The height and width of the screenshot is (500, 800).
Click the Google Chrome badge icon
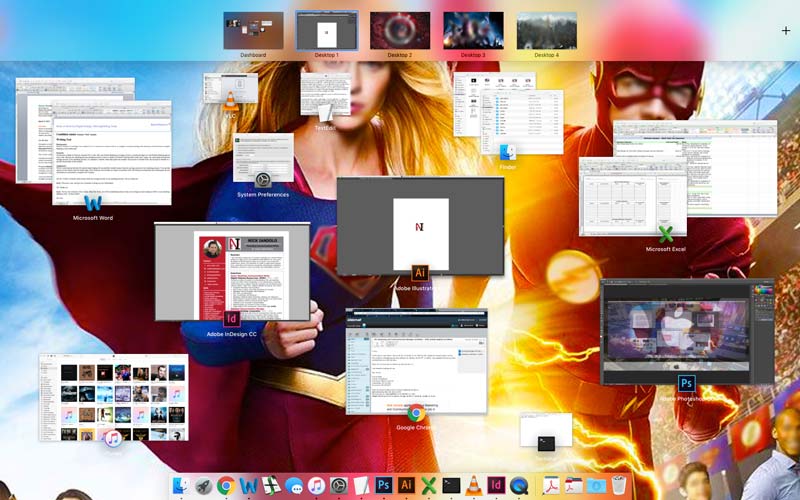click(416, 412)
